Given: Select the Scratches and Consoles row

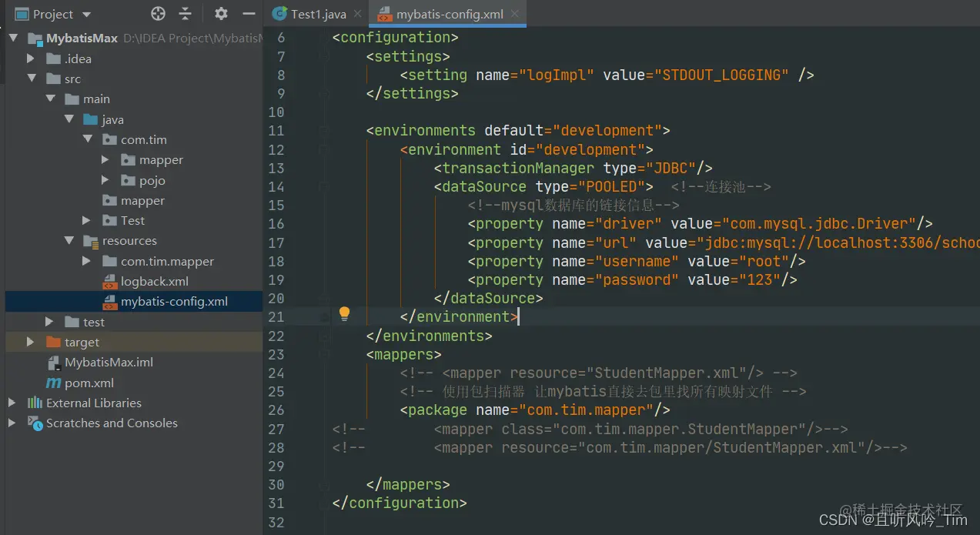Looking at the screenshot, I should (x=134, y=423).
